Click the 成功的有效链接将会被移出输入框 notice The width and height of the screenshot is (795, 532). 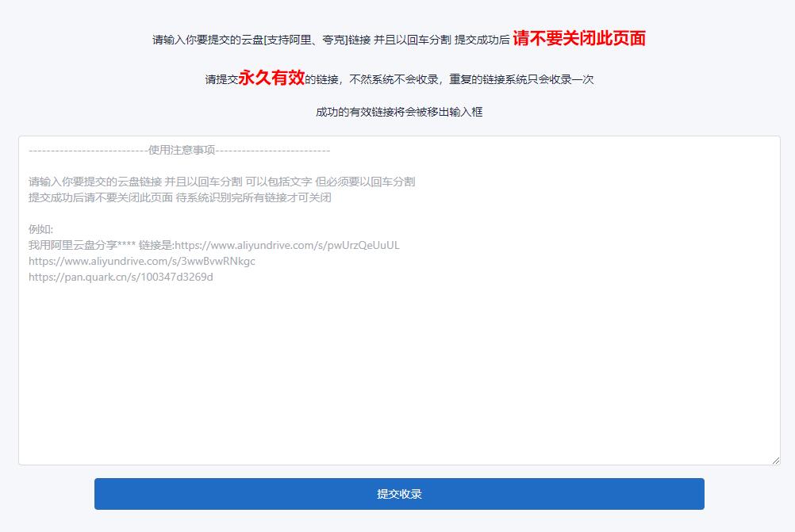399,112
